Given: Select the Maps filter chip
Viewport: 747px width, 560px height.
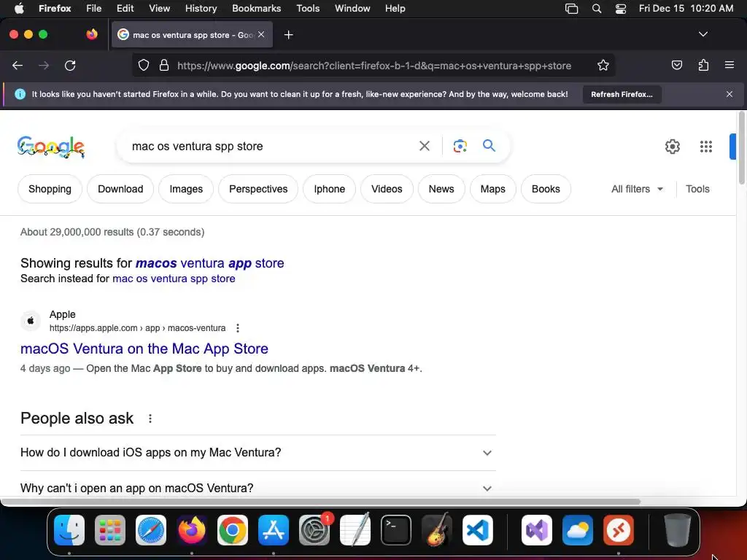Looking at the screenshot, I should click(x=492, y=189).
